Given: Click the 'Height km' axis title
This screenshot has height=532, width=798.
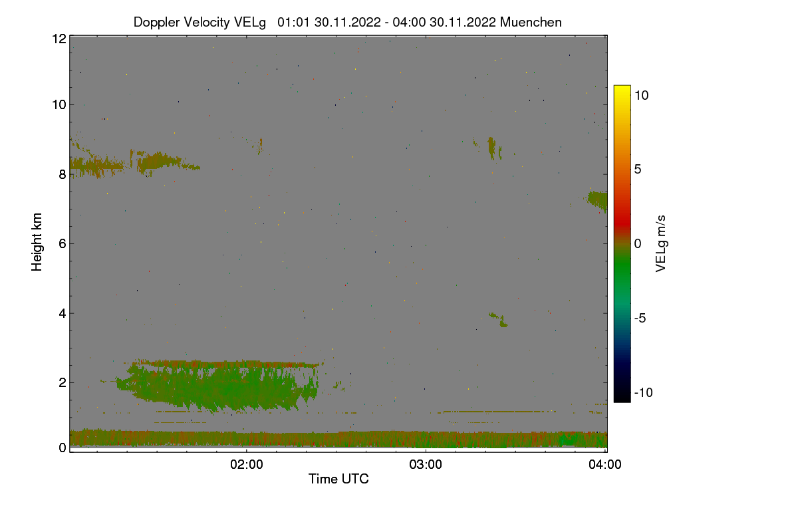Looking at the screenshot, I should point(37,242).
